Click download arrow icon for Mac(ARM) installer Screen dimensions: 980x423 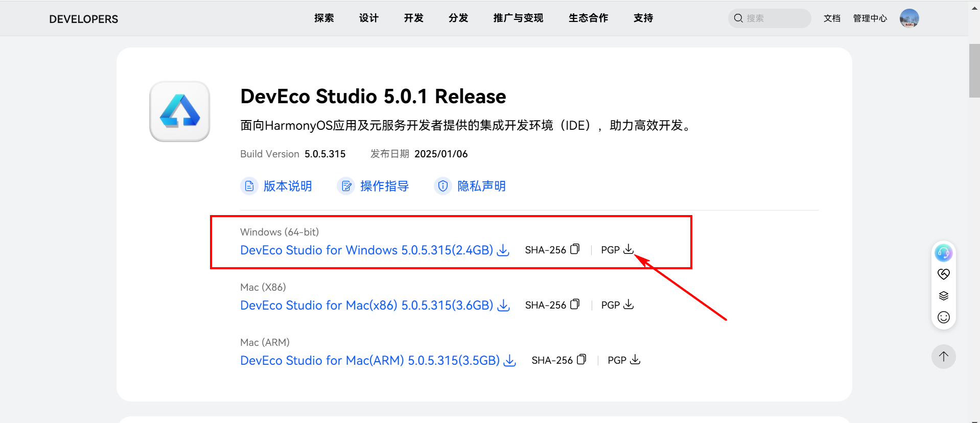click(x=510, y=360)
